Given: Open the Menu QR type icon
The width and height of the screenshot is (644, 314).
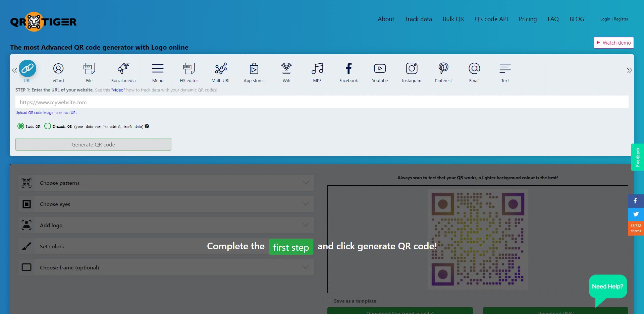Looking at the screenshot, I should 158,68.
